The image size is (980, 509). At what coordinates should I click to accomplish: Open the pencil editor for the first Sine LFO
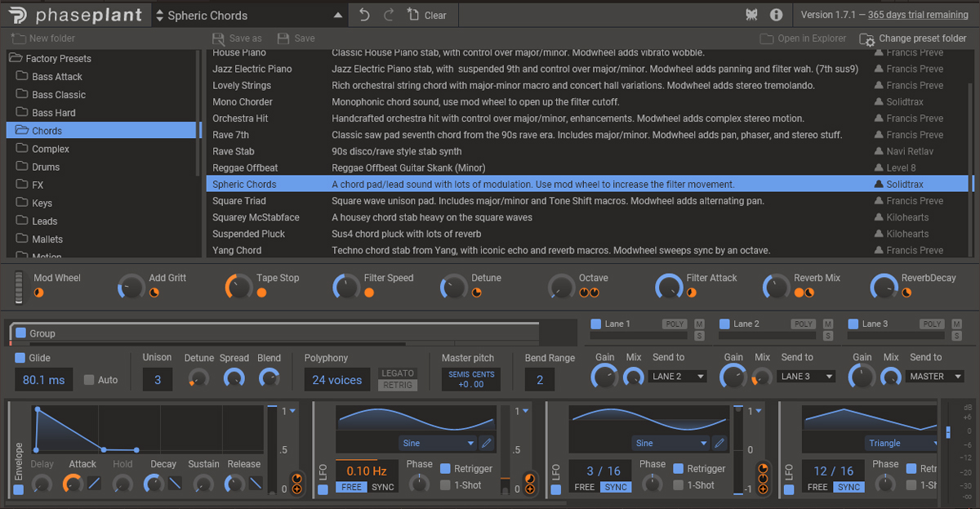coord(487,443)
